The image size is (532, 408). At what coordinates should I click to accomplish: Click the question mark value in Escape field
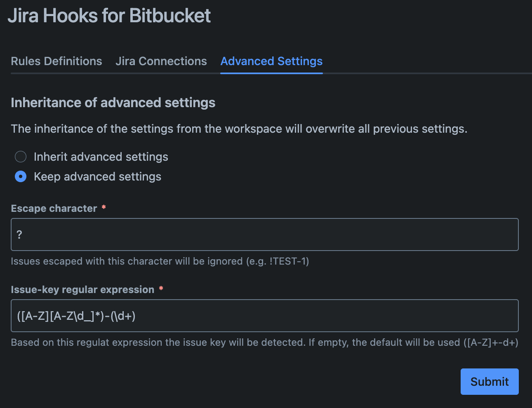pos(19,234)
